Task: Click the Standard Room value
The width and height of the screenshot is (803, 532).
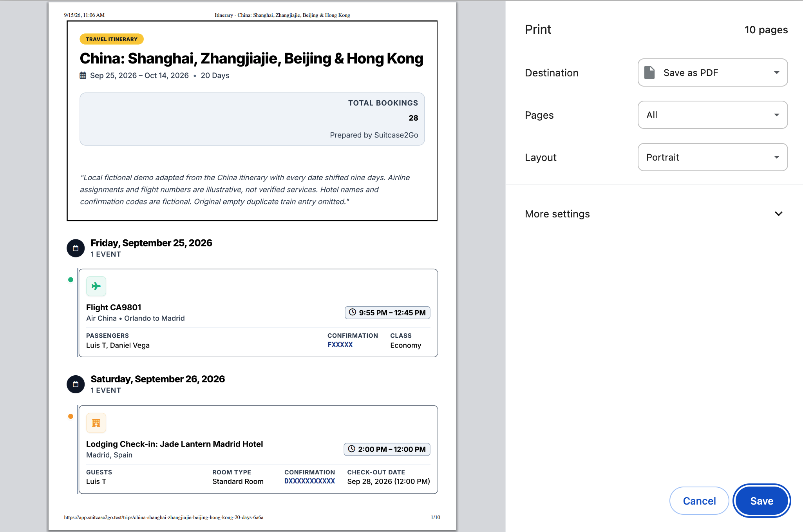Action: [x=238, y=481]
